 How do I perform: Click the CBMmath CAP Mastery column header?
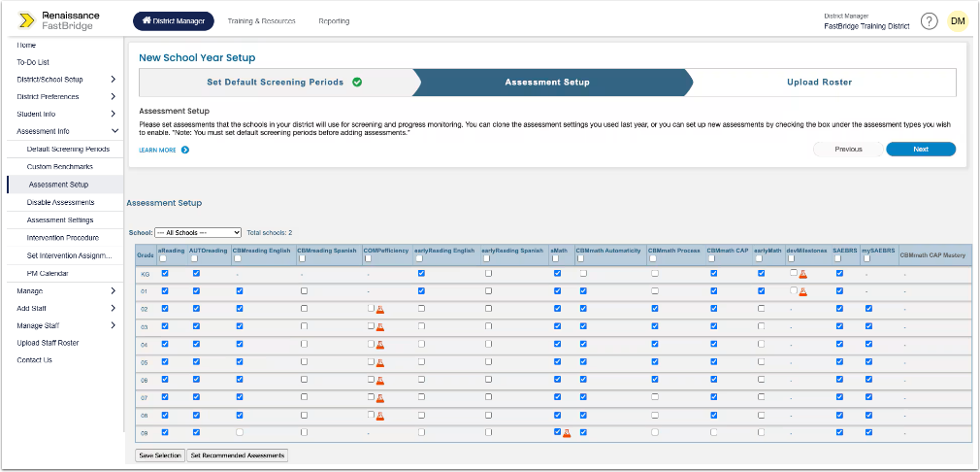pos(933,254)
